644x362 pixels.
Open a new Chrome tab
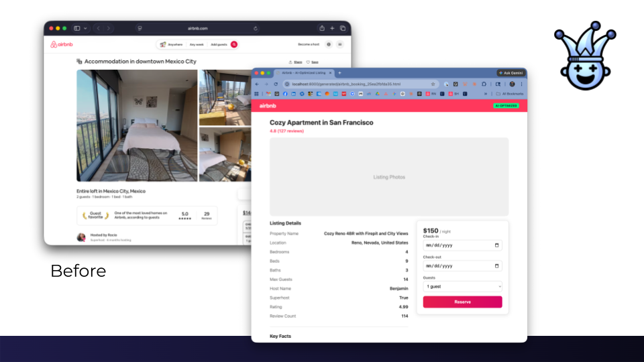point(339,72)
